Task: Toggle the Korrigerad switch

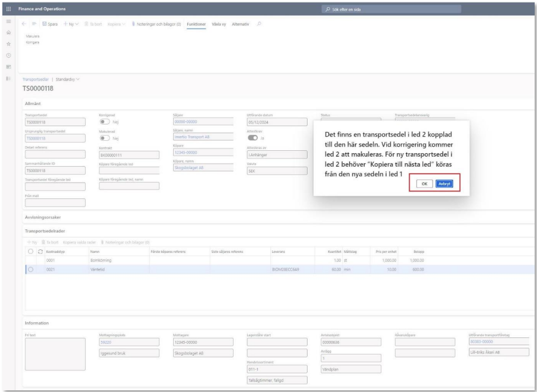Action: (105, 122)
